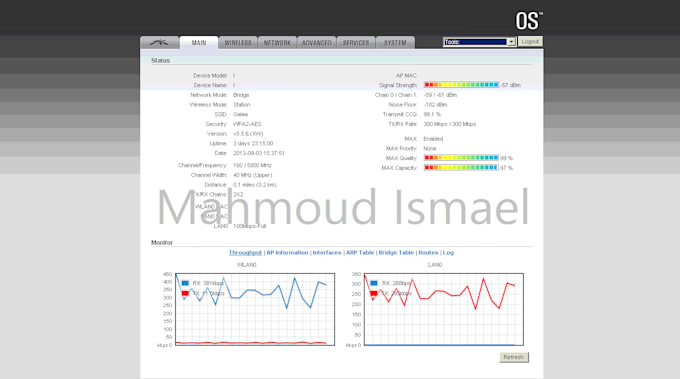Click the Uptime value 3 days 23:15:00
This screenshot has width=680, height=379.
pos(253,144)
